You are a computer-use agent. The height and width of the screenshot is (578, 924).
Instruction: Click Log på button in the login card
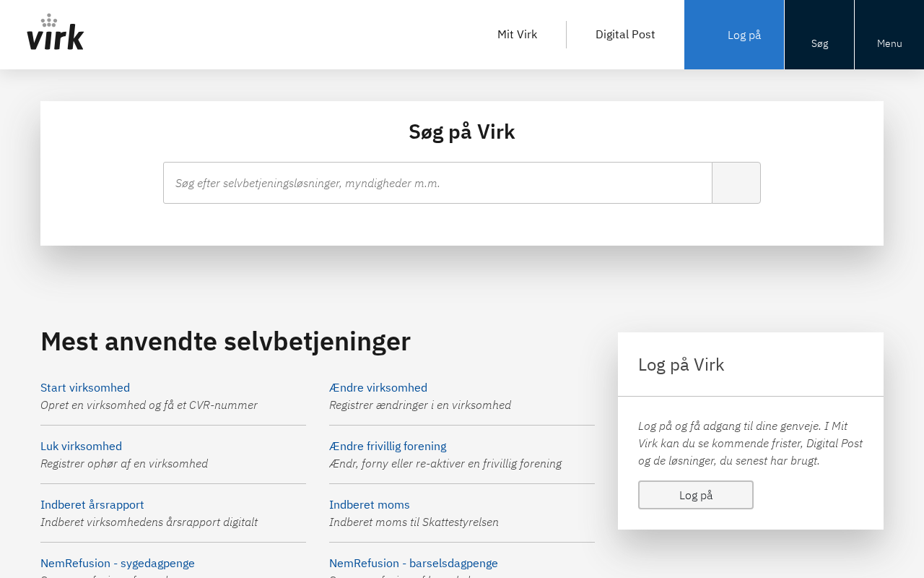point(696,495)
